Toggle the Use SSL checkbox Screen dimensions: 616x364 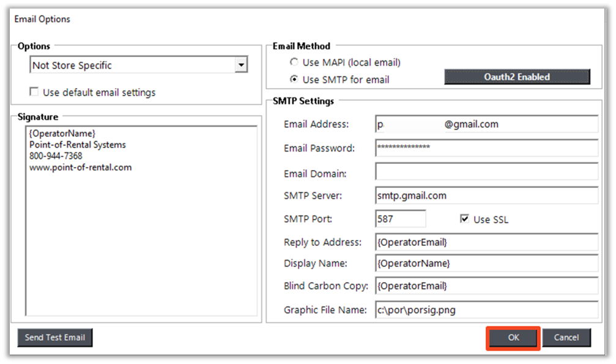pyautogui.click(x=464, y=219)
